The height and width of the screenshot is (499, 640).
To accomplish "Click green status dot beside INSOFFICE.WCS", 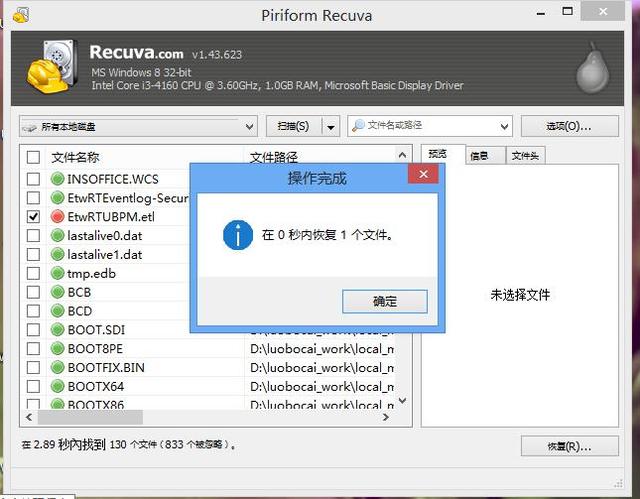I will pyautogui.click(x=58, y=179).
